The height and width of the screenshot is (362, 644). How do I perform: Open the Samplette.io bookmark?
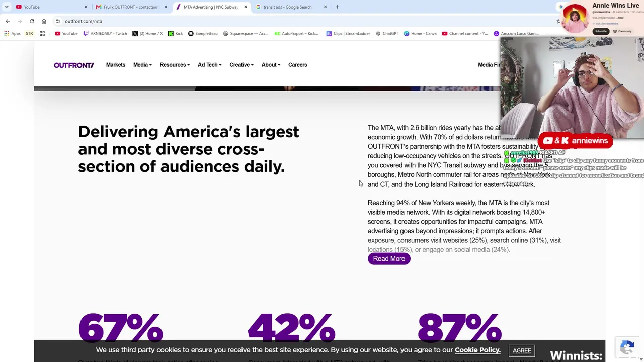[203, 34]
